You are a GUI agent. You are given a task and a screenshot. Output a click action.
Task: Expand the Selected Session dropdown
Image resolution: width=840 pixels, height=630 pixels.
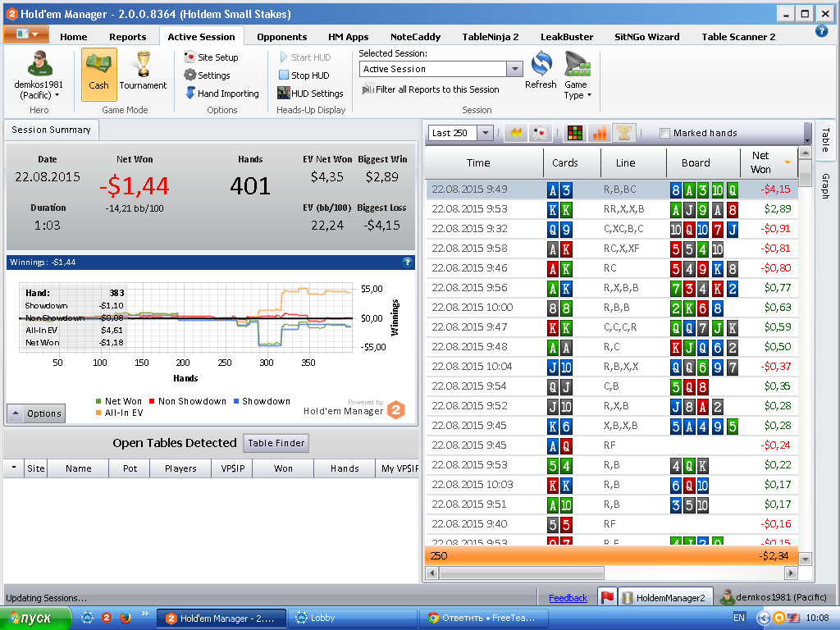(514, 69)
